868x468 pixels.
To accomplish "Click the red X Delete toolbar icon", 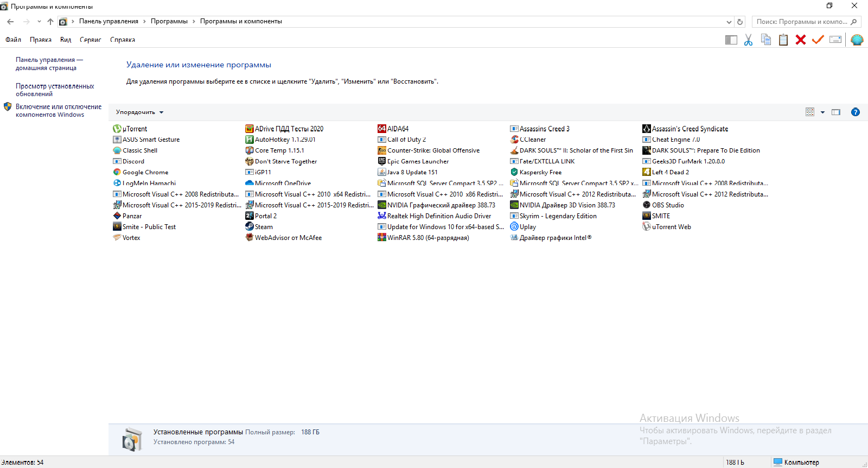I will 801,40.
